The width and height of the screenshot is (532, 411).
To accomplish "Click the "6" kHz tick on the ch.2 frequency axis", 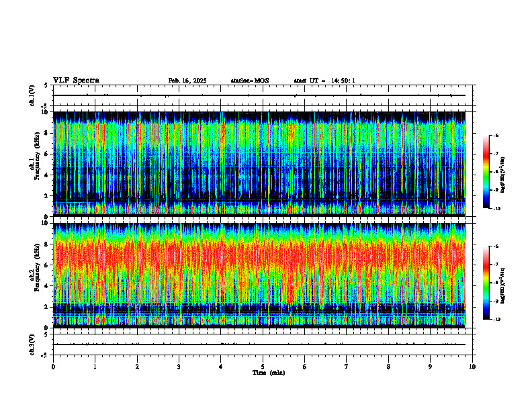I will point(48,265).
